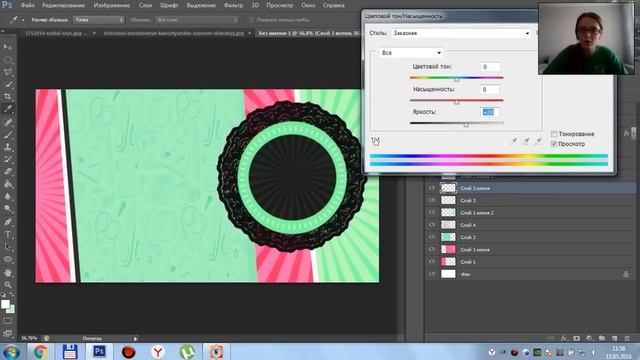Select the Hand tool
The width and height of the screenshot is (640, 360).
[x=8, y=273]
